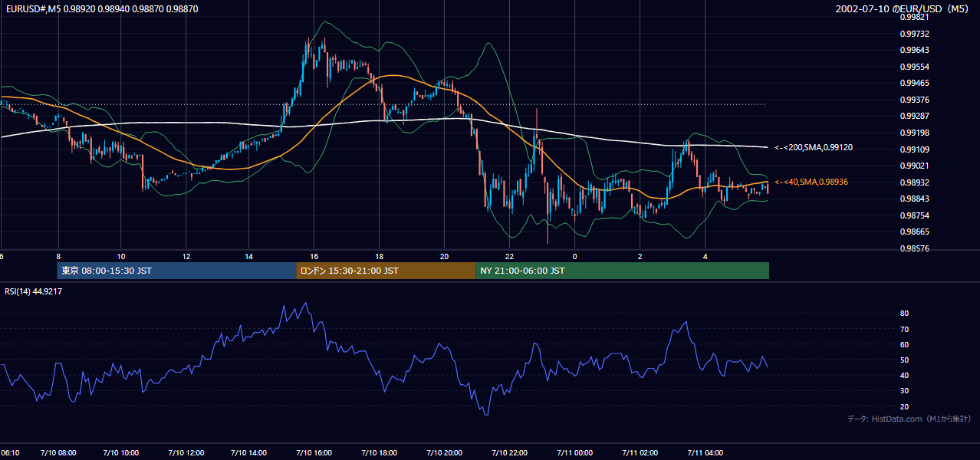This screenshot has height=460, width=980.
Task: Select the Tokyo 08:00-15:30 JST session bar
Action: [176, 271]
